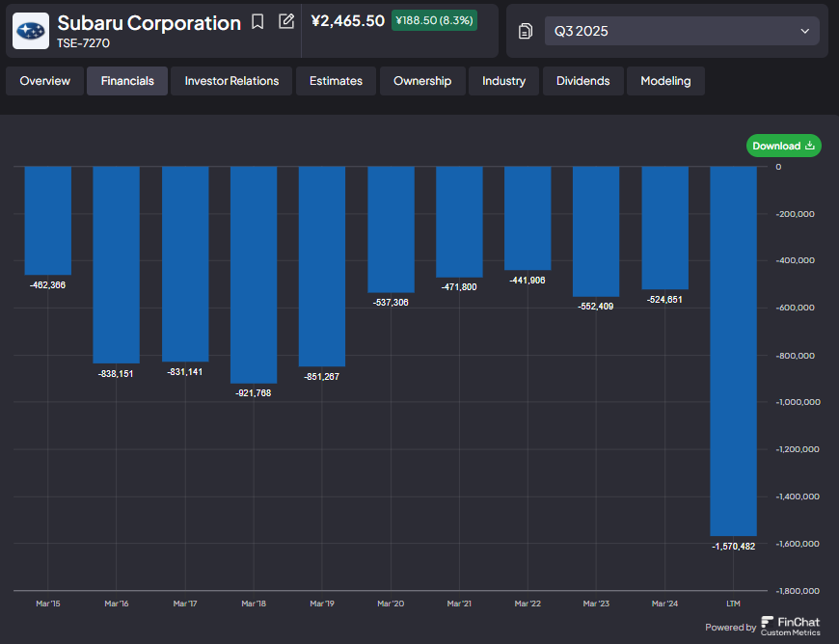Click the FinChat logo at bottom right
Image resolution: width=839 pixels, height=644 pixels.
791,627
